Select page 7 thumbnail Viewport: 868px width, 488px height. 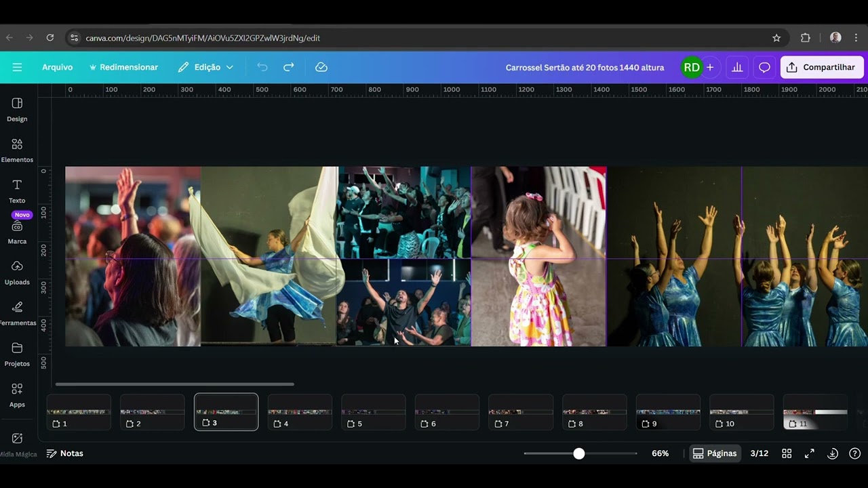click(x=521, y=412)
